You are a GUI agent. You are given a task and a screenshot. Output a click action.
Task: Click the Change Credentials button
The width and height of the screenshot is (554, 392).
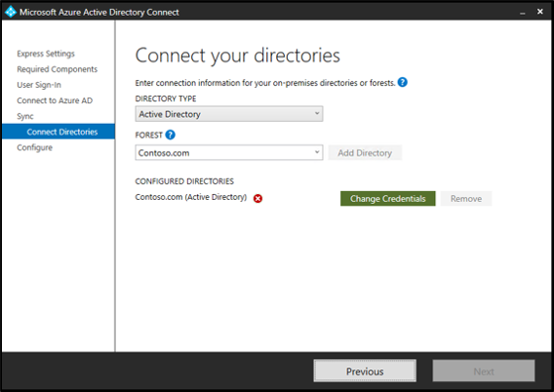click(387, 199)
